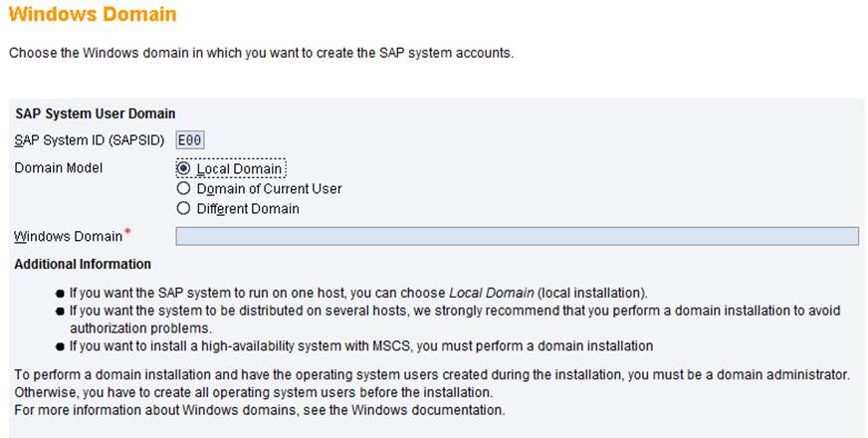Click the italic Local Domain bullet text
The width and height of the screenshot is (868, 438).
pos(491,293)
